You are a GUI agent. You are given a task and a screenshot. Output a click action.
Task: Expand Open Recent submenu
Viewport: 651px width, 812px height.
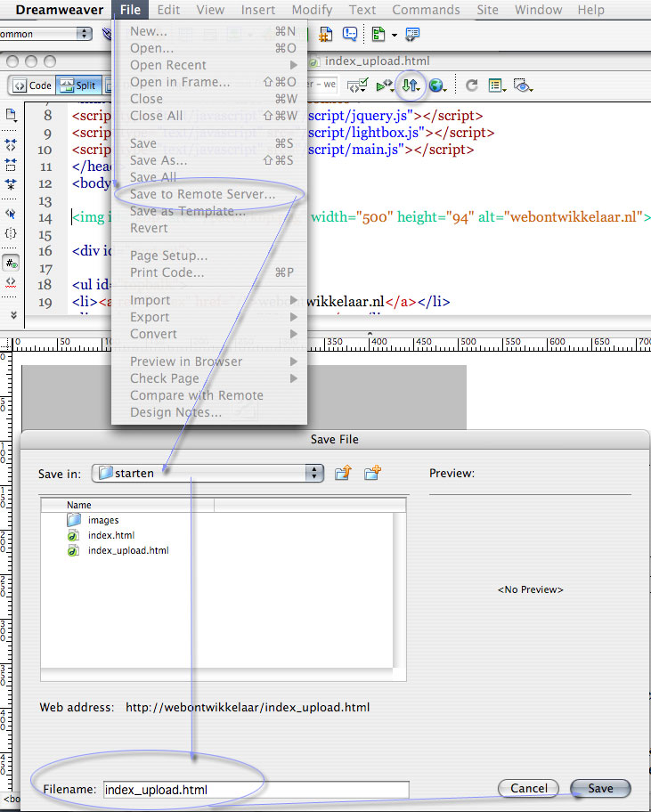[209, 65]
